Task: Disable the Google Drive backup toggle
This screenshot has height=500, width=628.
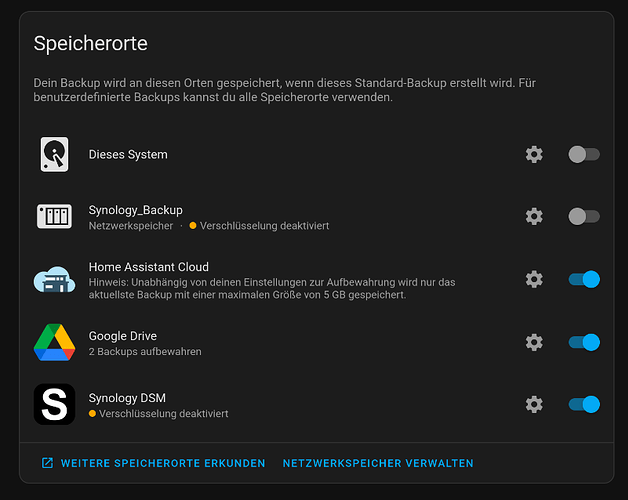Action: pos(584,342)
